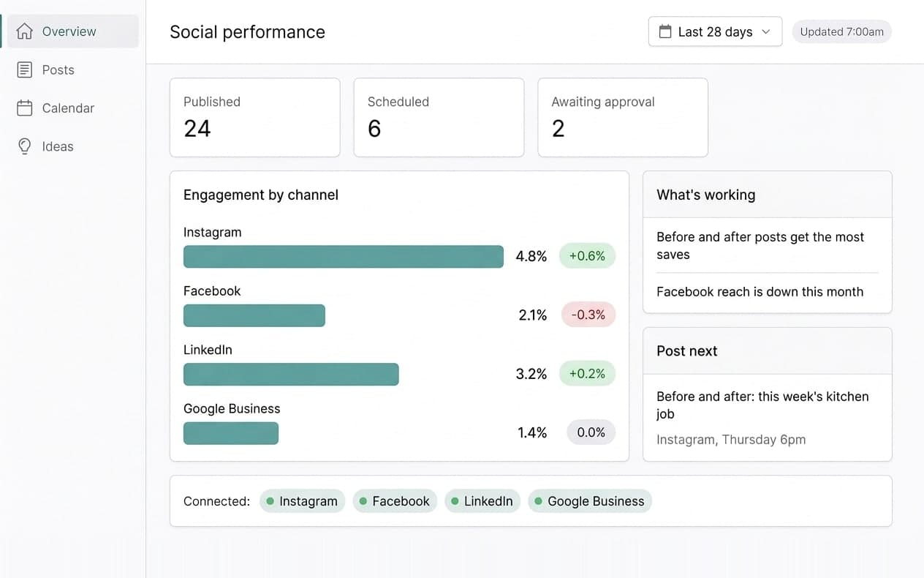Click the -0.3% change badge
The height and width of the screenshot is (578, 924).
[x=588, y=315]
